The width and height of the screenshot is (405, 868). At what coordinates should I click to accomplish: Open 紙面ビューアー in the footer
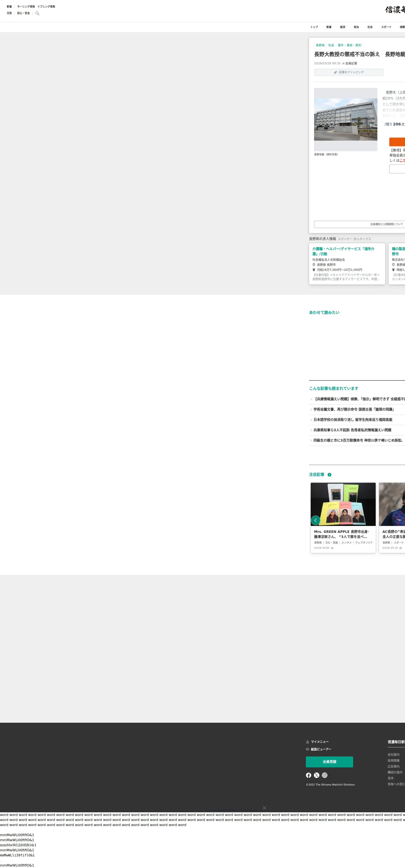point(319,749)
